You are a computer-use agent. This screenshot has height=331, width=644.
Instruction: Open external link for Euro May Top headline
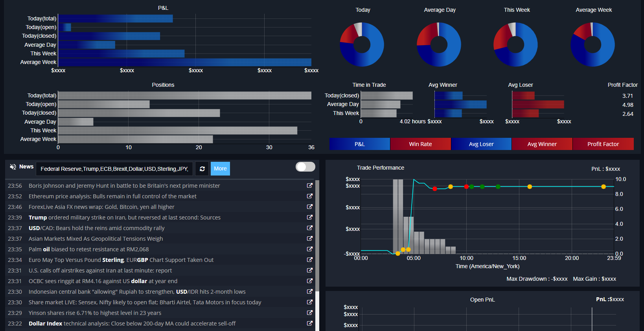310,260
